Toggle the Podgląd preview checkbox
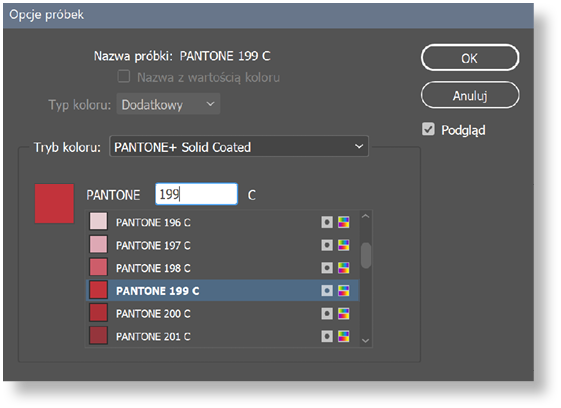The width and height of the screenshot is (561, 408). click(x=428, y=129)
